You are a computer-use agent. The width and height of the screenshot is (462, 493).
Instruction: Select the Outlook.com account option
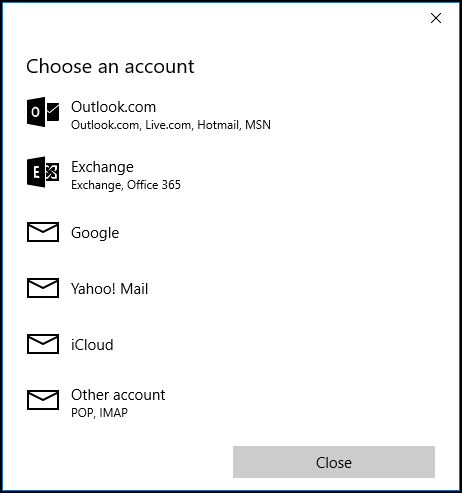pos(231,114)
